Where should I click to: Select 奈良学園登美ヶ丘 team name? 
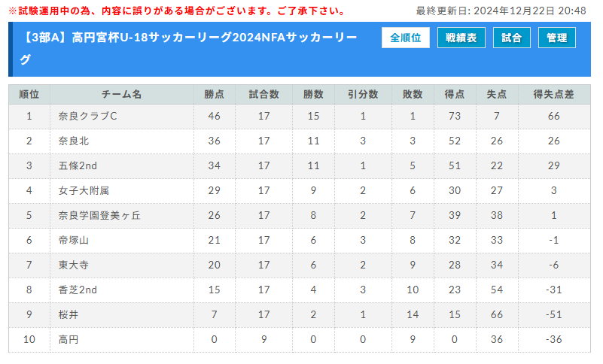coord(99,215)
